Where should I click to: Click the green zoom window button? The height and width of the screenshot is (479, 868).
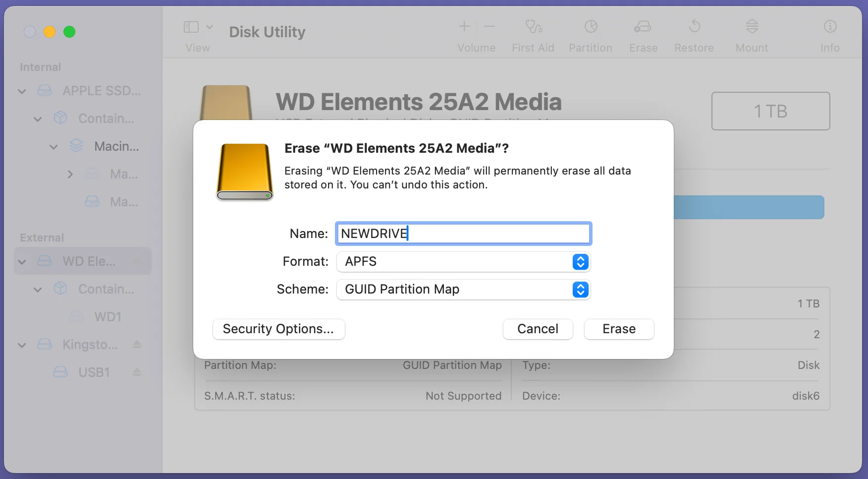coord(69,32)
